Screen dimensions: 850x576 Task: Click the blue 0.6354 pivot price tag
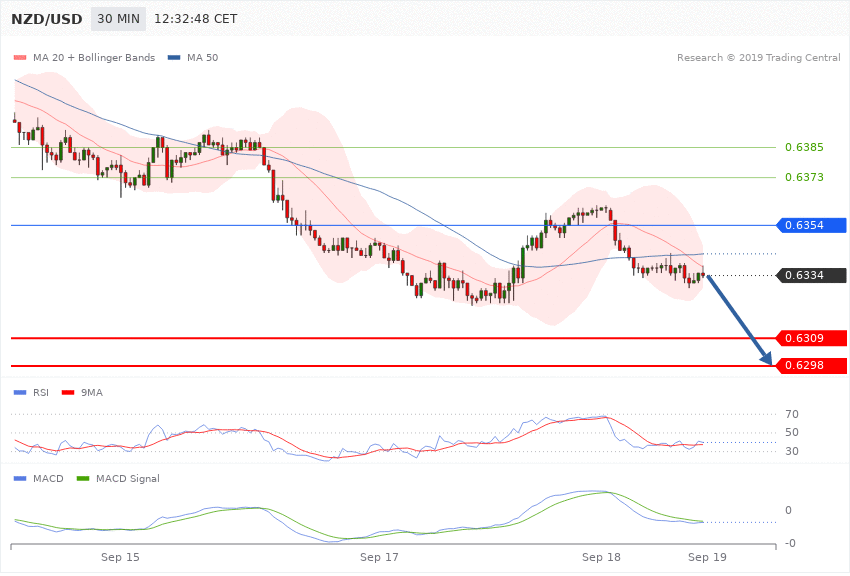(x=812, y=225)
